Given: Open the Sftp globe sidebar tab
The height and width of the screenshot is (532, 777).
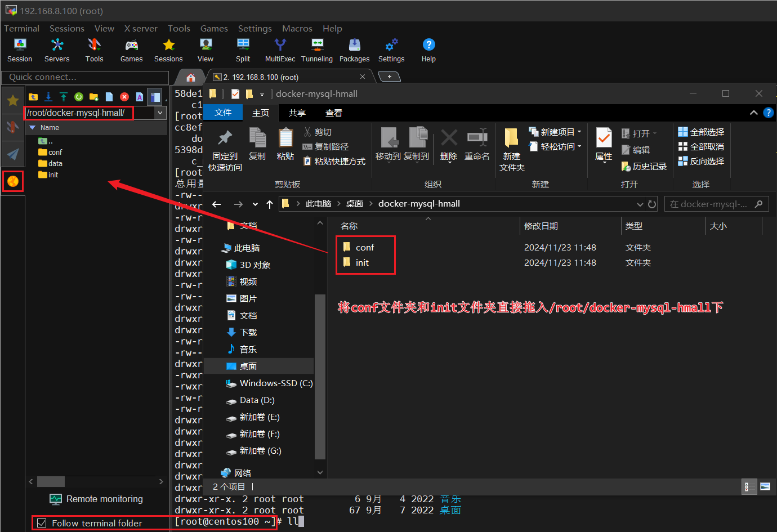Looking at the screenshot, I should (x=12, y=181).
